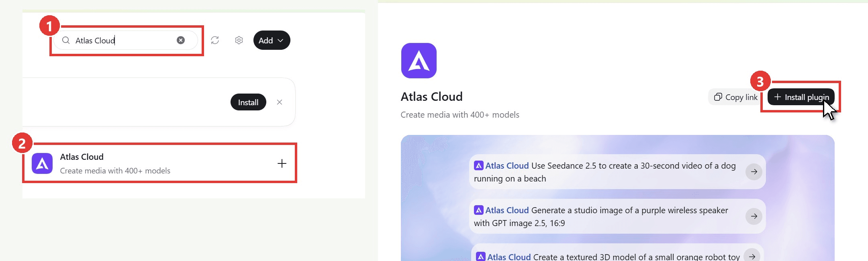Click the plus icon on the Atlas Cloud row
This screenshot has width=868, height=261.
click(x=282, y=163)
